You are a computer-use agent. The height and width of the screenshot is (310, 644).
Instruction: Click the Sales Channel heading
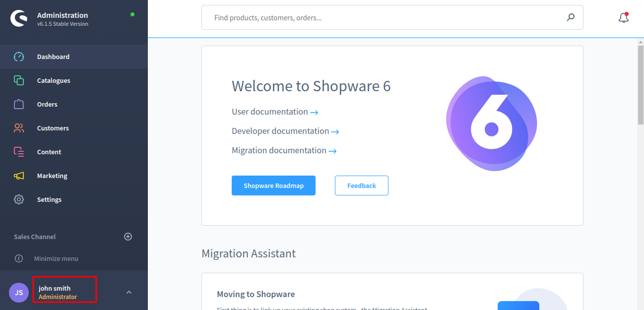[x=35, y=237]
